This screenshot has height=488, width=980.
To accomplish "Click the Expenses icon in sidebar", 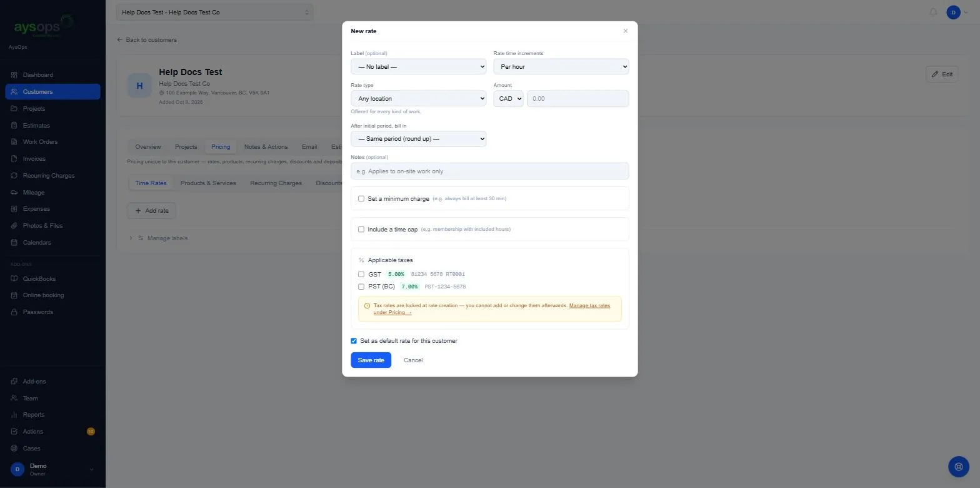I will point(14,209).
